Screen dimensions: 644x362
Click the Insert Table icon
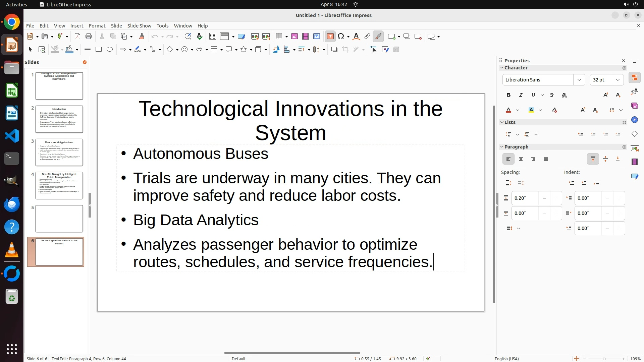point(279,37)
